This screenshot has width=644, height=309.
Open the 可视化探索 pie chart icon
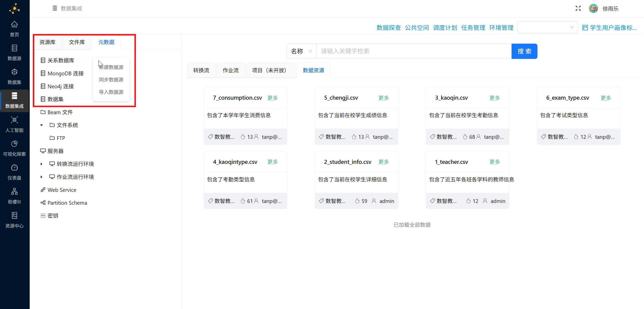pos(14,144)
